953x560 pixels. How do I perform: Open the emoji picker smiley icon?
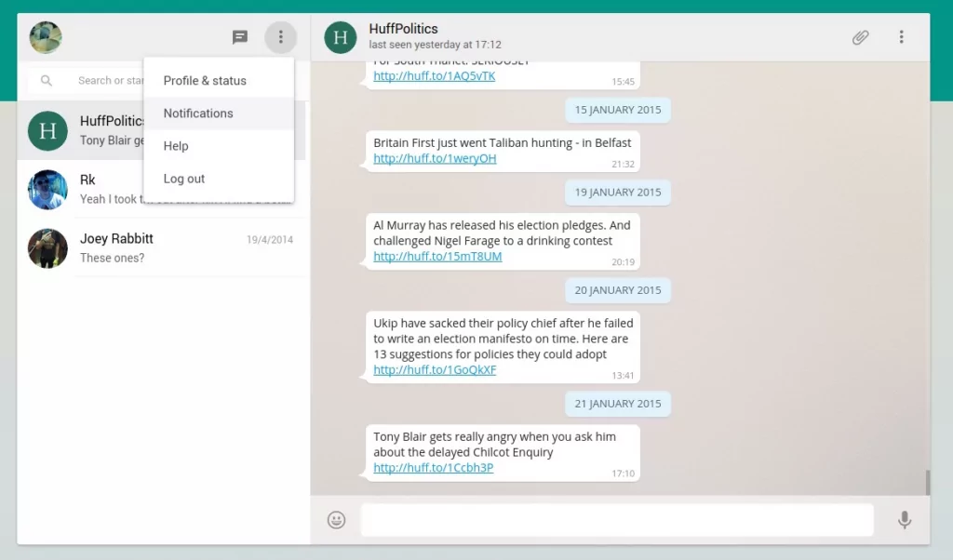(337, 520)
